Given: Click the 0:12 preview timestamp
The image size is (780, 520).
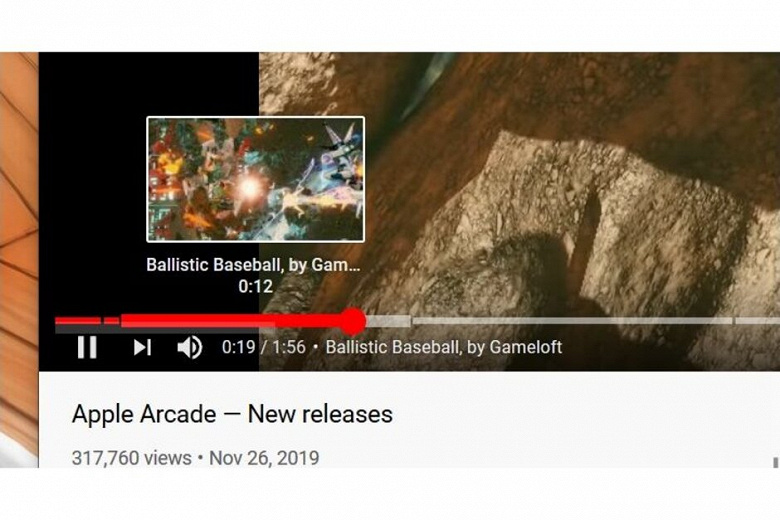Looking at the screenshot, I should pos(255,286).
